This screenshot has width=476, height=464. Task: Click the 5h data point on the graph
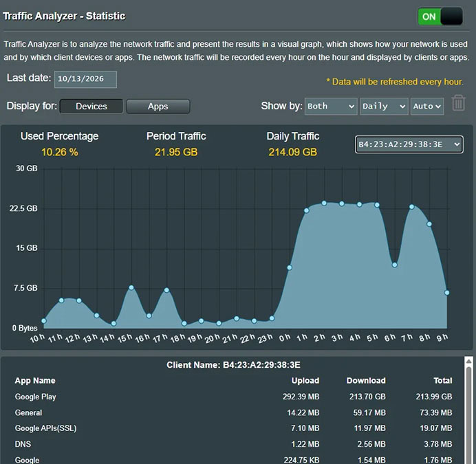coord(377,205)
